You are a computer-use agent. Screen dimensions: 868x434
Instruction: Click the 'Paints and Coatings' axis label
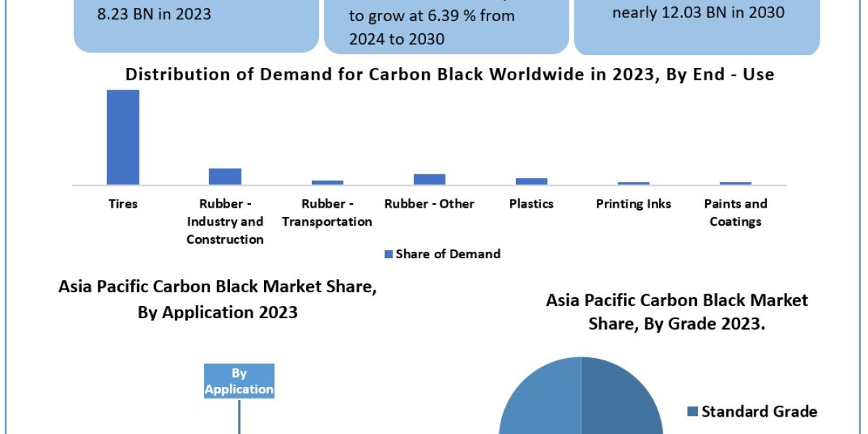tap(736, 213)
